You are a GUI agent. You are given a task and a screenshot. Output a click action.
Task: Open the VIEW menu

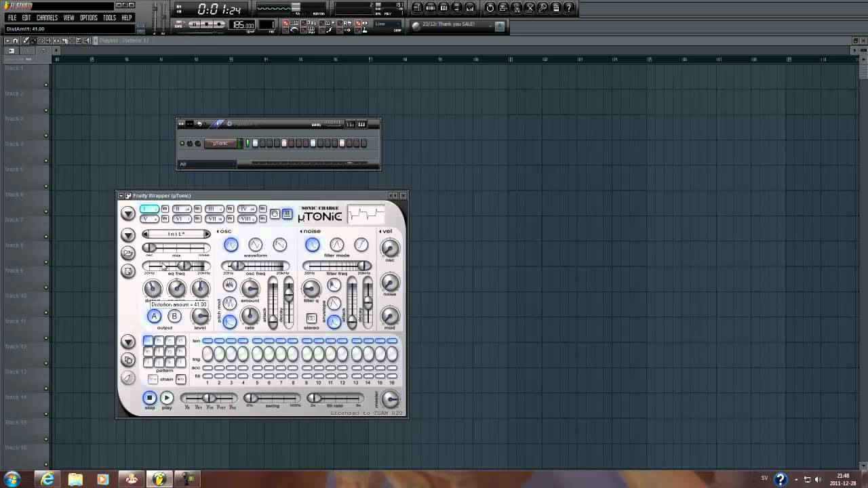tap(69, 18)
